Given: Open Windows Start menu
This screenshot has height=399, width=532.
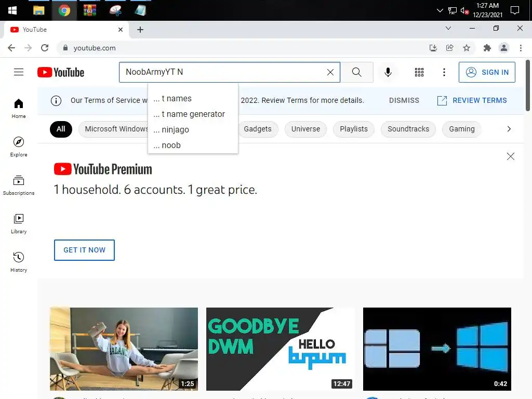Looking at the screenshot, I should click(x=12, y=10).
